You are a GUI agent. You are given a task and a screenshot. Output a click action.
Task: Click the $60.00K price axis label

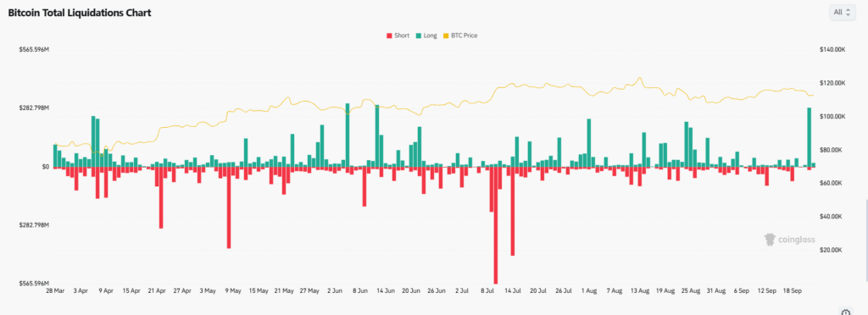click(831, 183)
